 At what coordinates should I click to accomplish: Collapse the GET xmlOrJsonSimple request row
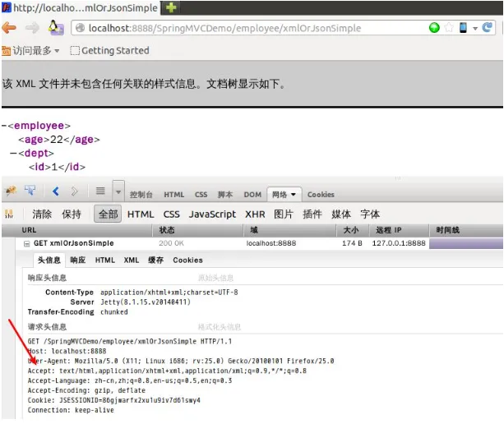pos(26,244)
